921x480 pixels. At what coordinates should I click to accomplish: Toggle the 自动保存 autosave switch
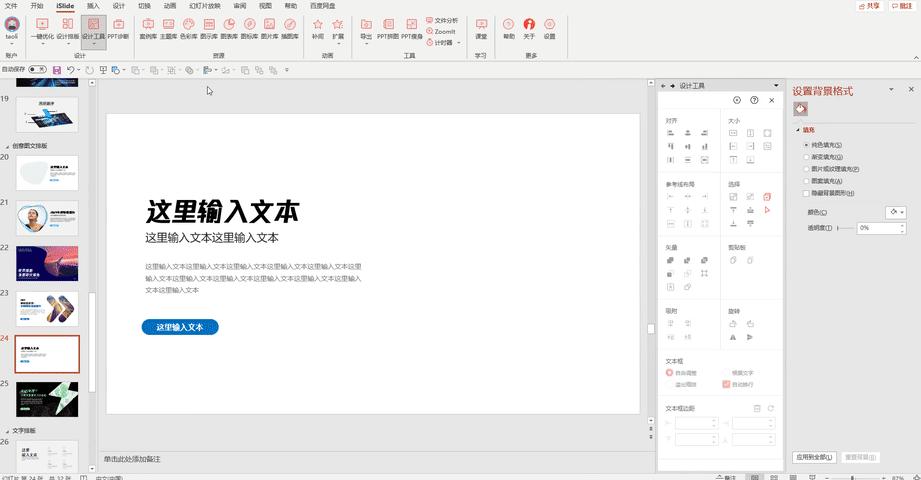pyautogui.click(x=37, y=70)
